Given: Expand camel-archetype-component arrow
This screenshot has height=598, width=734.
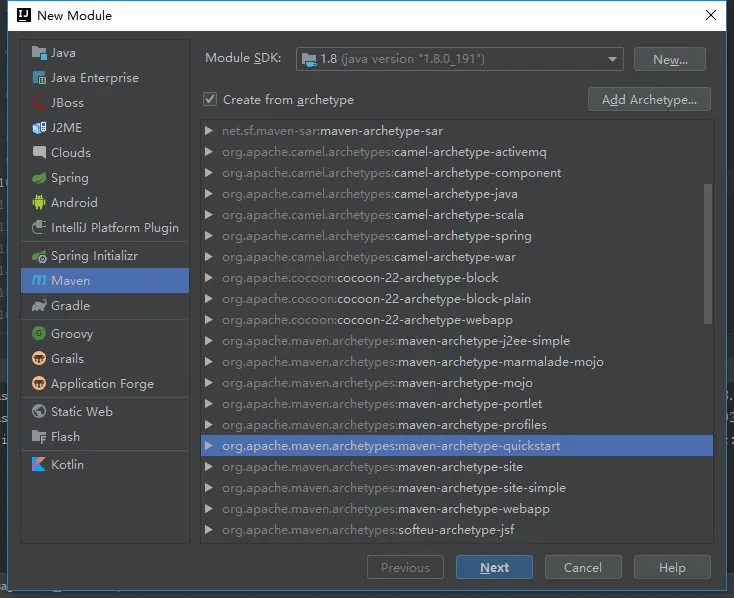Looking at the screenshot, I should tap(209, 173).
